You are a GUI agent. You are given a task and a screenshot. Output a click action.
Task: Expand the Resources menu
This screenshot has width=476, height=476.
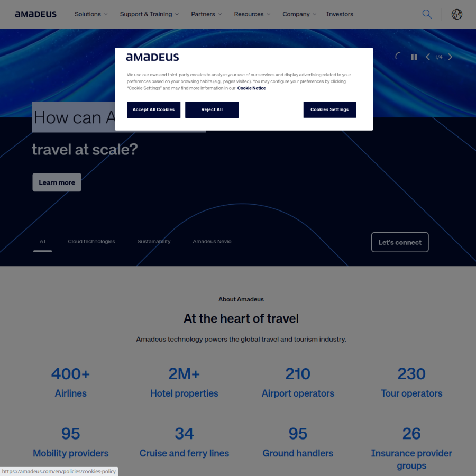[252, 14]
